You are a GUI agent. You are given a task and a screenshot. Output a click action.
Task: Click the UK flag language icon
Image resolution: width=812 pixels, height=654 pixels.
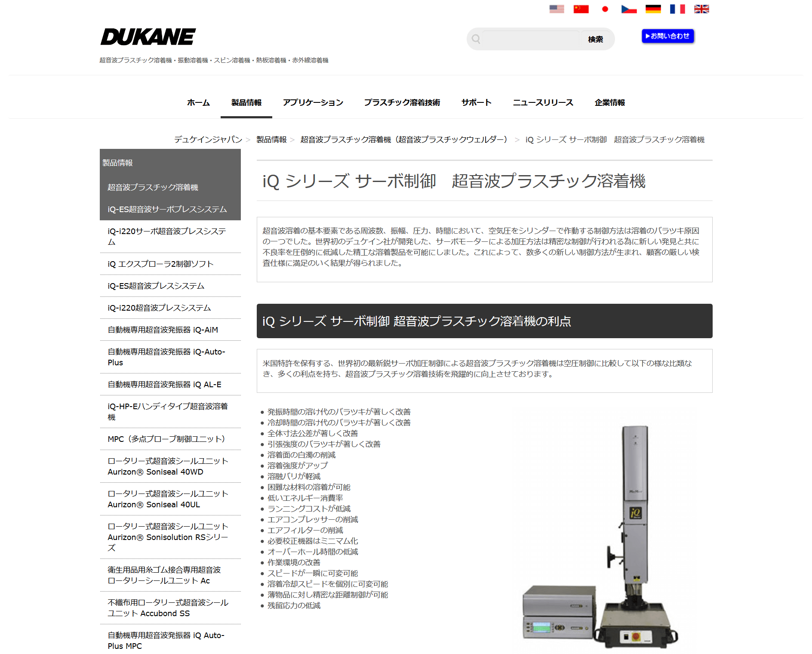coord(701,9)
